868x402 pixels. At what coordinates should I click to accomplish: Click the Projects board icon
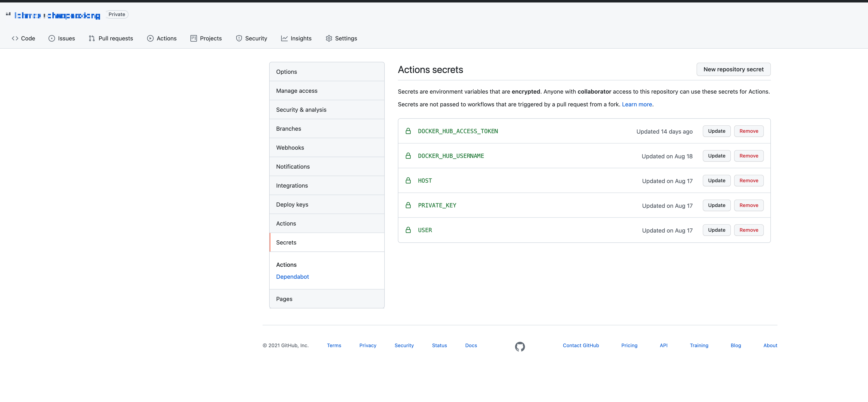(193, 38)
